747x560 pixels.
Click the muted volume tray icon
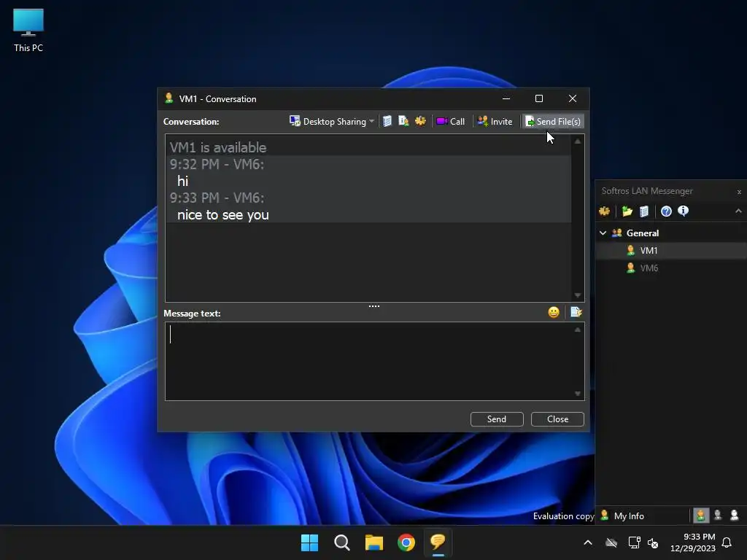(653, 542)
